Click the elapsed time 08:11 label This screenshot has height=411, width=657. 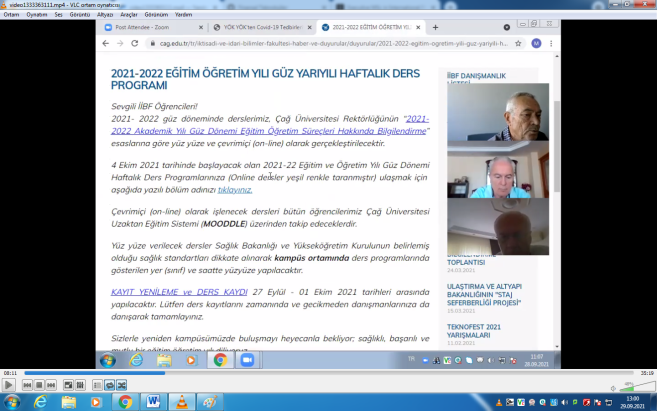(10, 373)
